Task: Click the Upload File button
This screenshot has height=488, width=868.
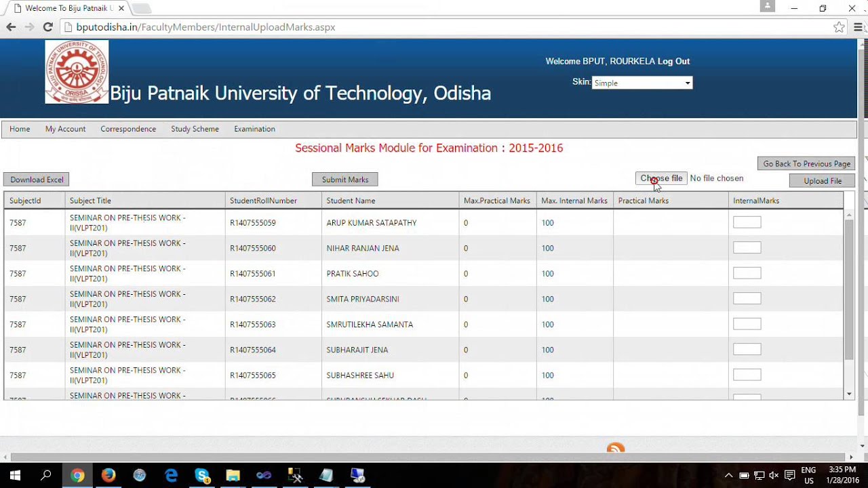Action: point(823,181)
